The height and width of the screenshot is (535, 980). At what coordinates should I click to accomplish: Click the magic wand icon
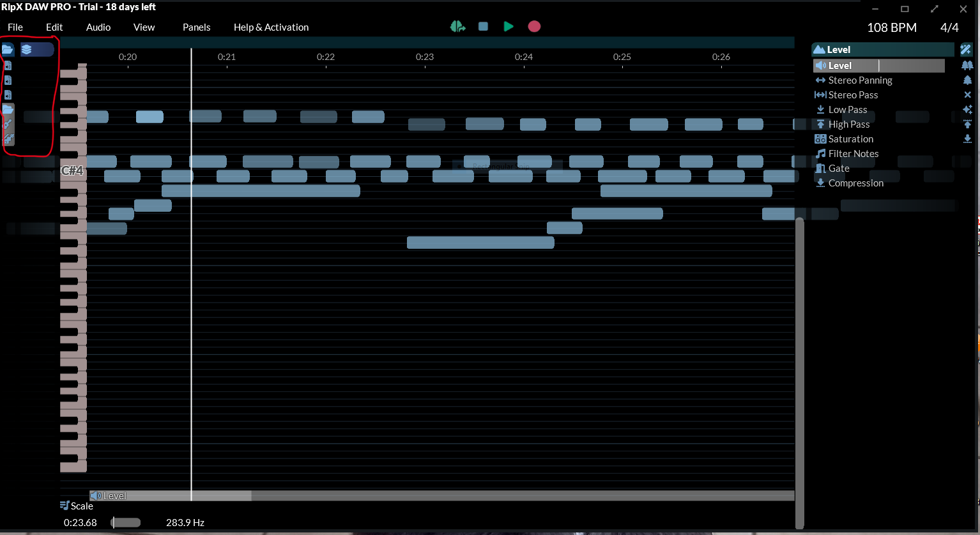pyautogui.click(x=966, y=50)
